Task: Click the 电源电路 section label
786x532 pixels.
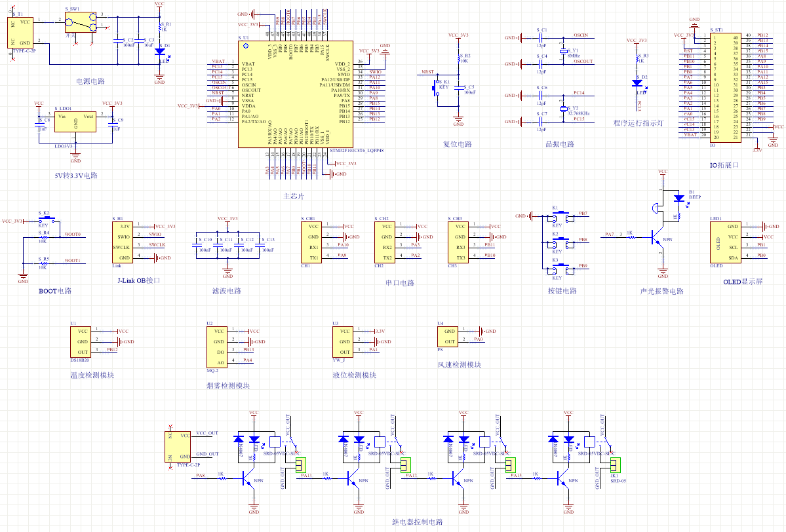Action: click(x=90, y=81)
